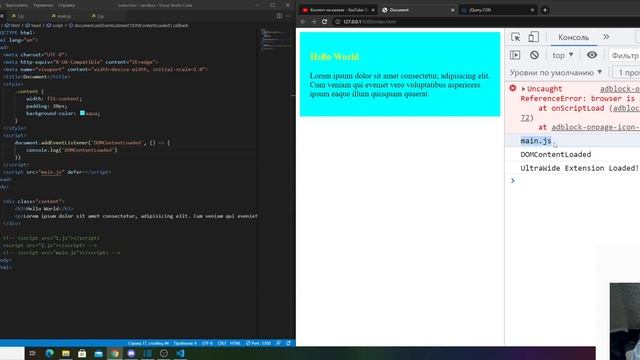Show the console sidebar icon
Screen dimensions: 640x360
point(515,55)
